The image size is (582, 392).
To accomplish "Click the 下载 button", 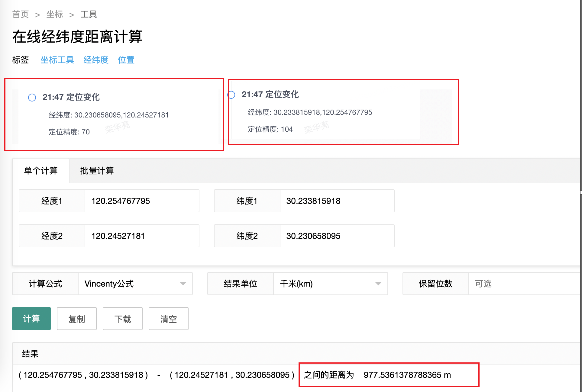I will [x=123, y=319].
